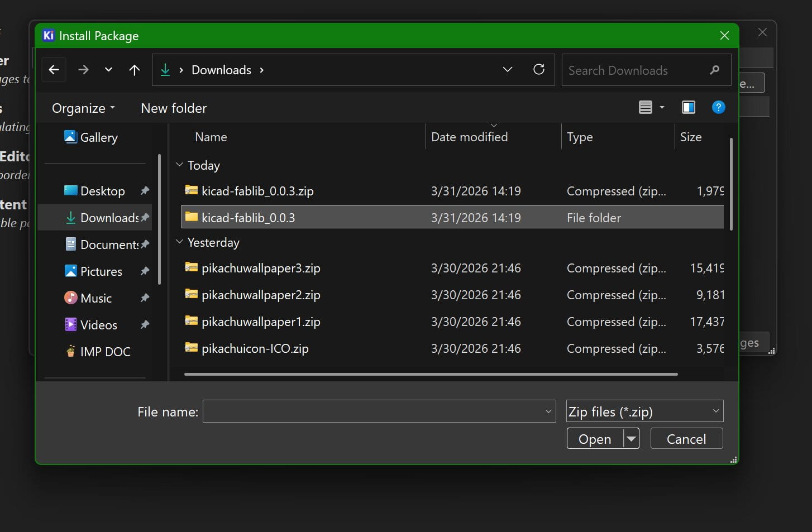Expand the Open button split arrow

click(632, 439)
